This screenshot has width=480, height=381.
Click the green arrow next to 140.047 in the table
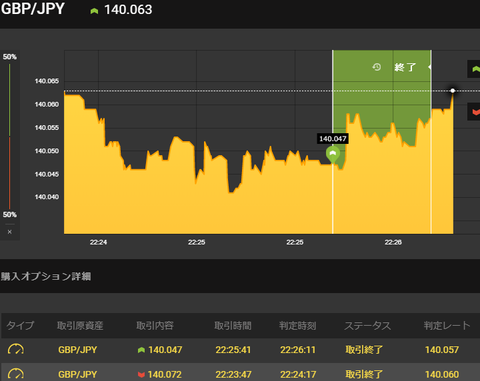coord(141,350)
